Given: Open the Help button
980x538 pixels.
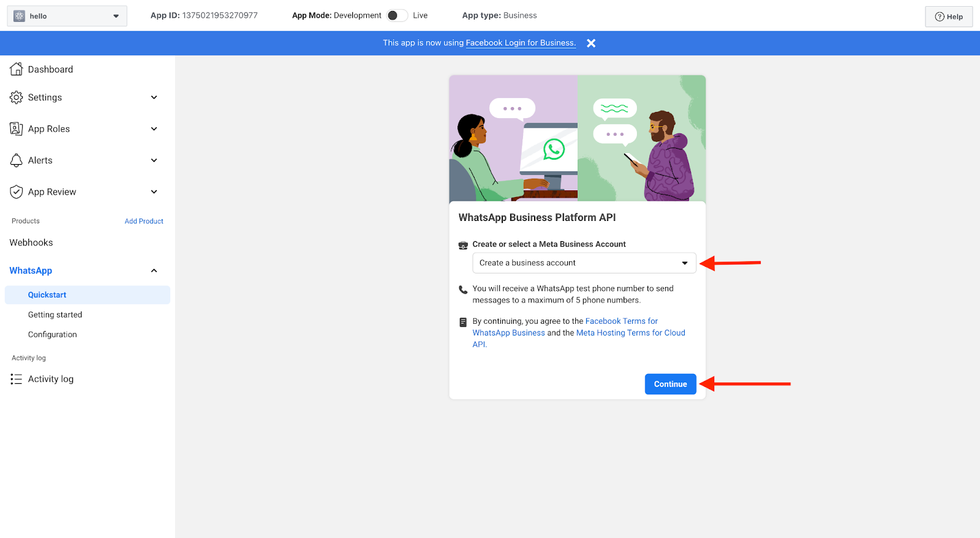Looking at the screenshot, I should point(949,17).
